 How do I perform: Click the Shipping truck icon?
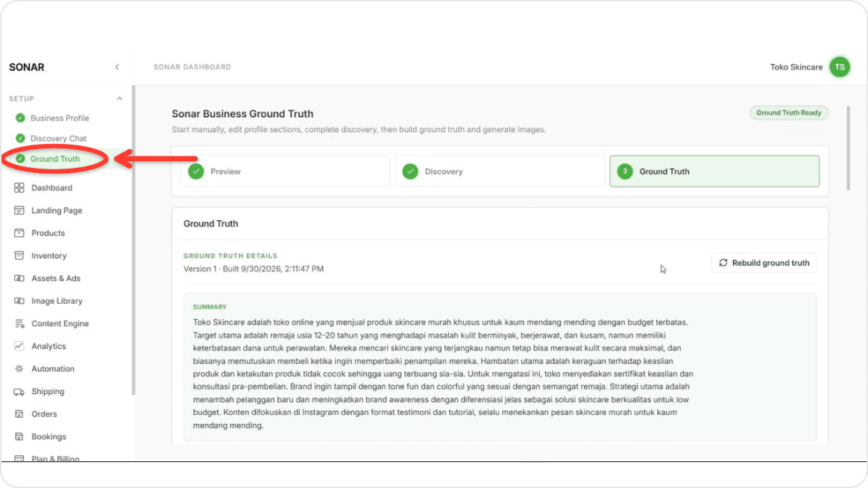tap(19, 392)
